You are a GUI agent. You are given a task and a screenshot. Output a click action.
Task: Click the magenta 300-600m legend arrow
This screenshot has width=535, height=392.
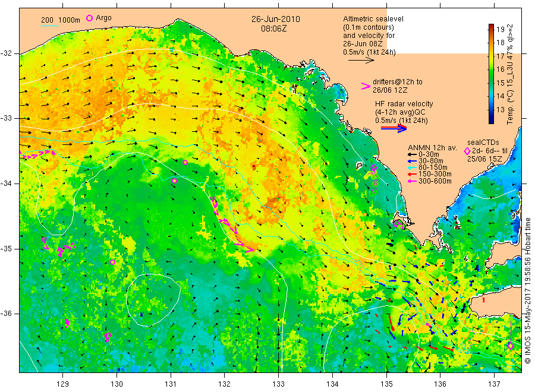tap(413, 181)
